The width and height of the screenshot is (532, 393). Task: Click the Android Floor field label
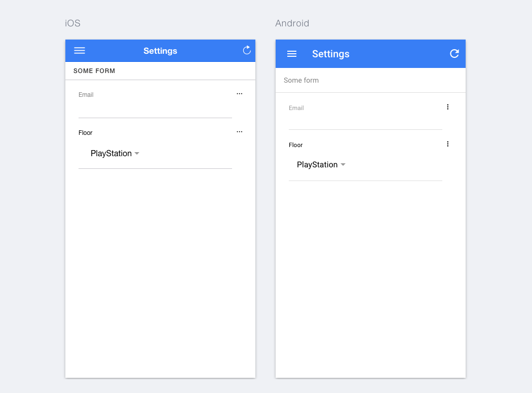[x=295, y=145]
